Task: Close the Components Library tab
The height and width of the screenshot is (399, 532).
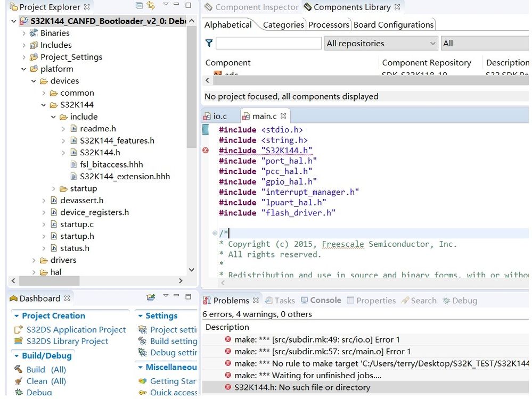Action: 397,7
